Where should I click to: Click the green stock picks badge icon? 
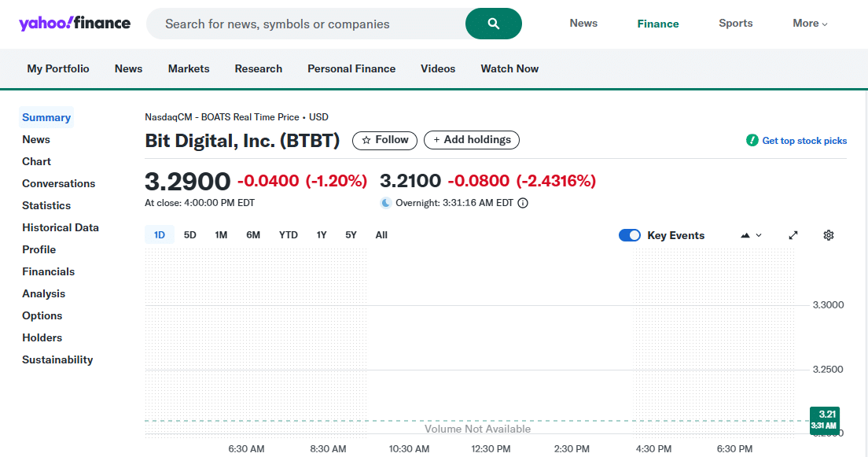click(x=752, y=141)
